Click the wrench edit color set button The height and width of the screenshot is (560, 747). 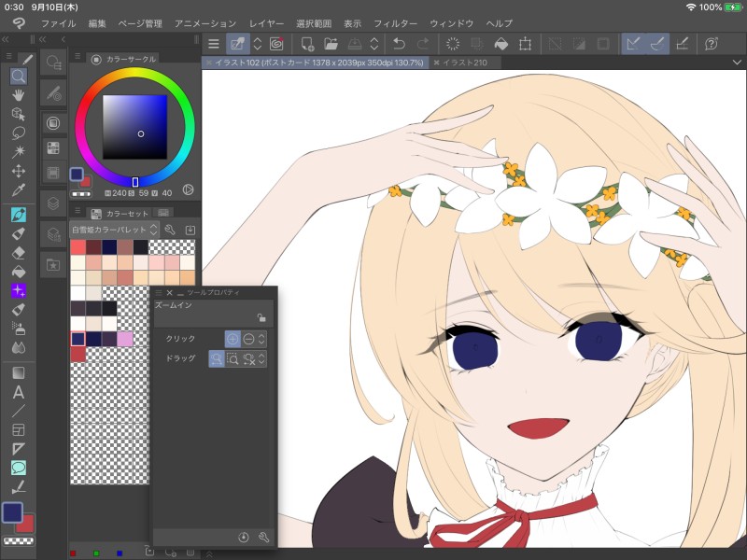(x=170, y=230)
